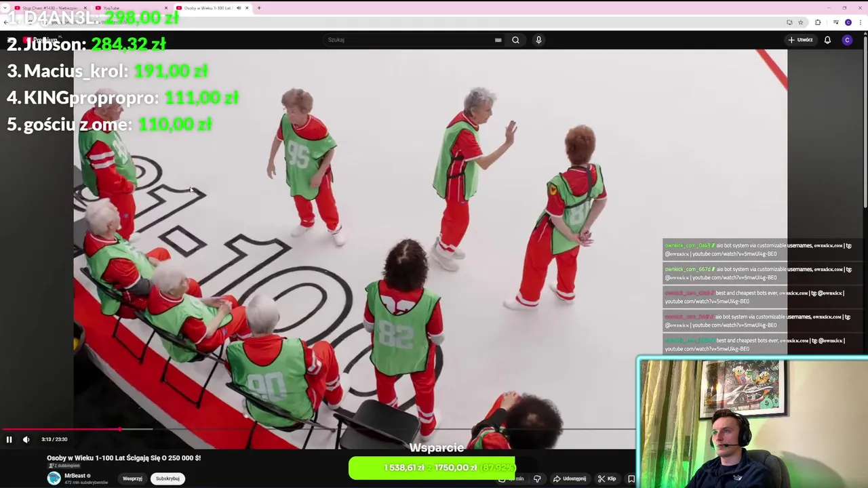Click the tab search arrow at top-left
The width and height of the screenshot is (868, 488).
(x=5, y=8)
